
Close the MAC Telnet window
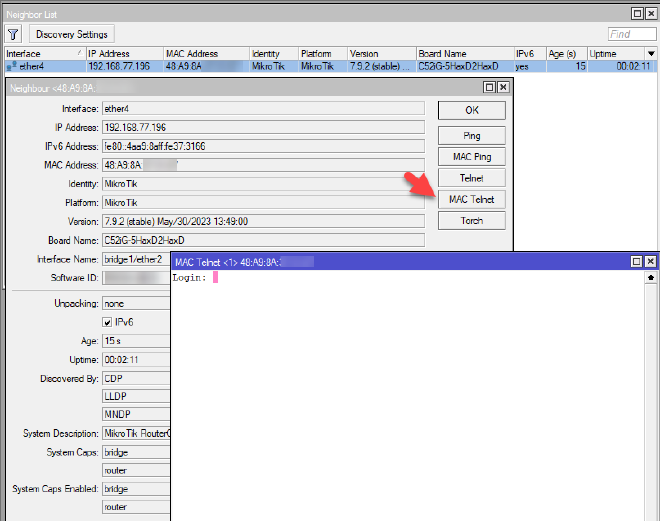tap(650, 261)
